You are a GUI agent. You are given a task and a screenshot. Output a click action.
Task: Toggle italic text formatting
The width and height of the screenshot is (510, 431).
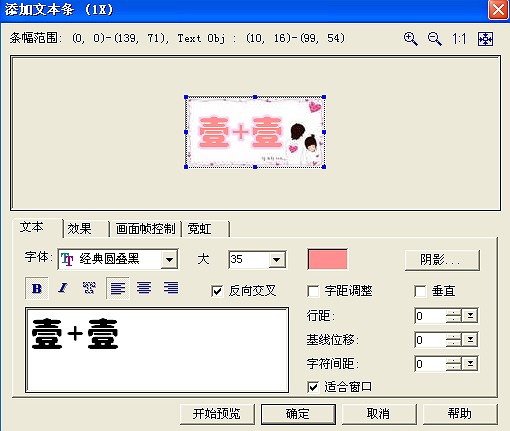pos(63,288)
